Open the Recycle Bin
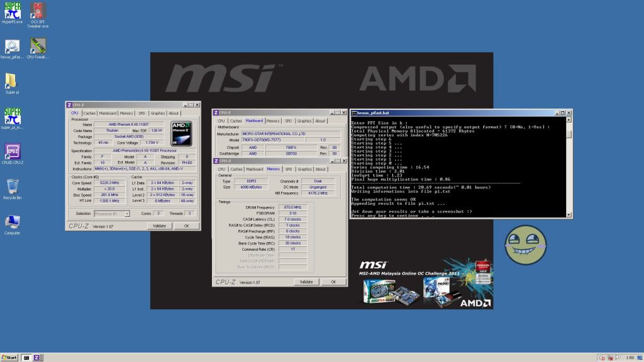This screenshot has width=644, height=362. pos(12,187)
